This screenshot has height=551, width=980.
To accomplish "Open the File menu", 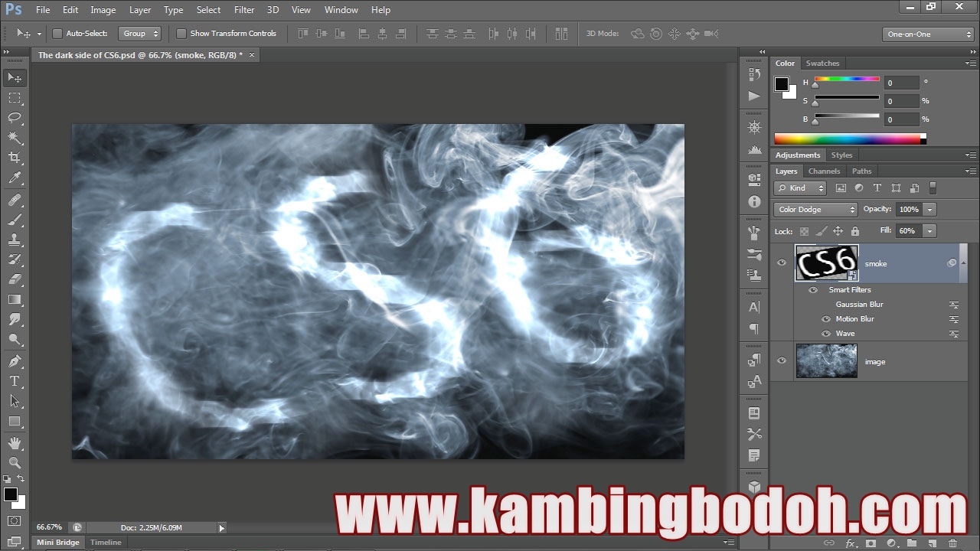I will coord(43,10).
